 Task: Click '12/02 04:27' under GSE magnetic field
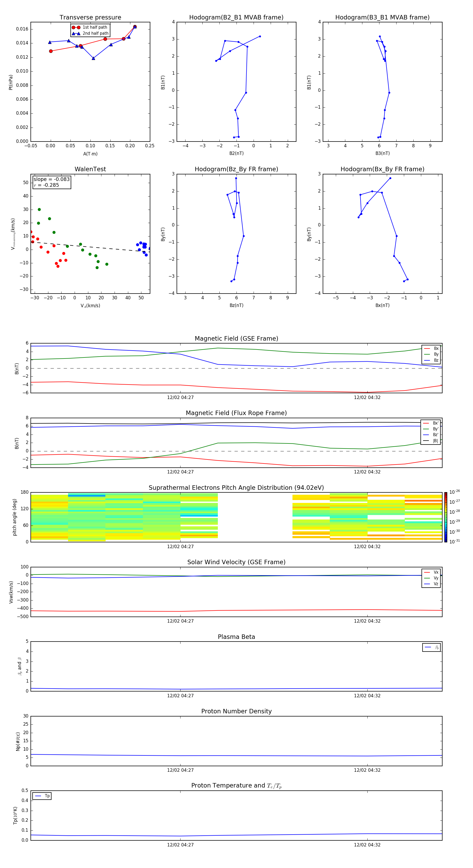(x=181, y=398)
